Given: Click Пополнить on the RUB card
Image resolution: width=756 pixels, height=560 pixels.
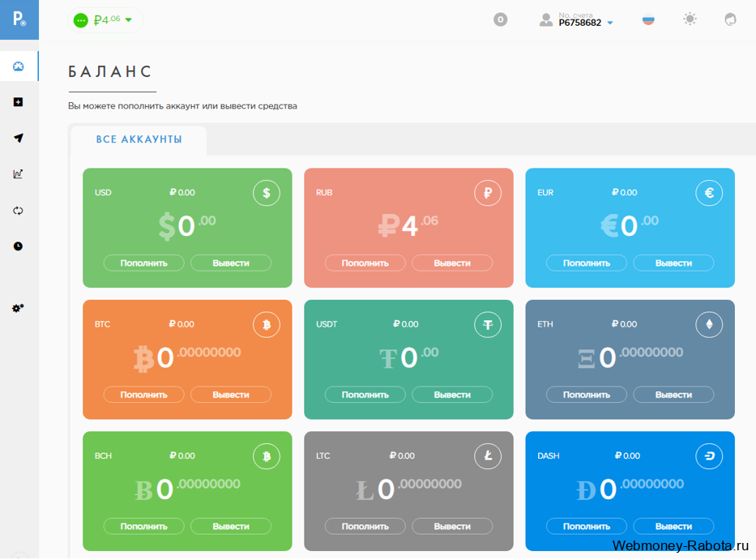Looking at the screenshot, I should point(365,263).
